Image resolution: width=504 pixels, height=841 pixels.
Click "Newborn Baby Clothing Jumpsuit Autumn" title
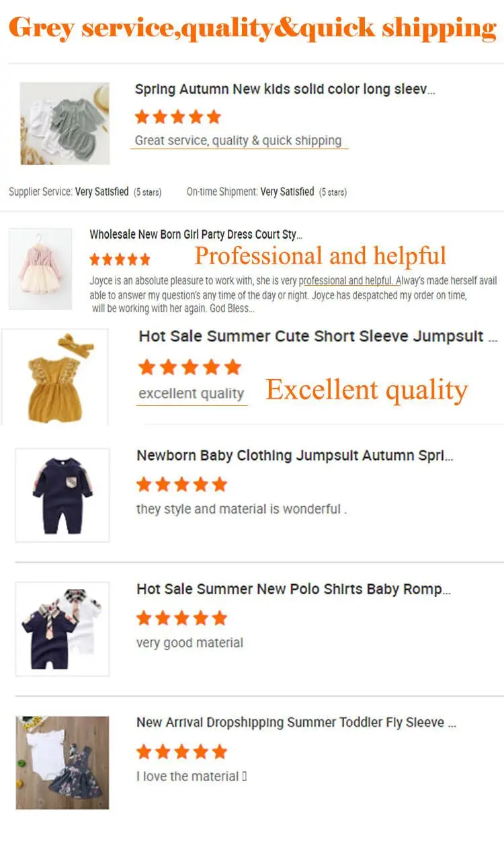295,456
